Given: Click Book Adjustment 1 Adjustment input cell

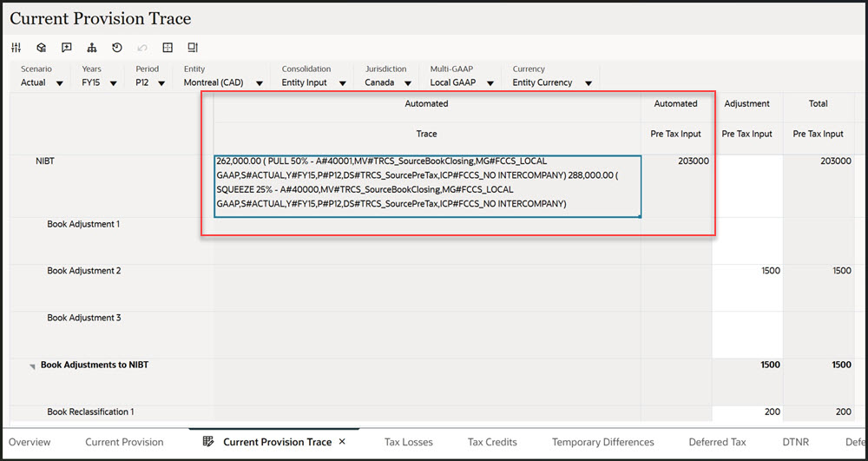Looking at the screenshot, I should point(747,240).
